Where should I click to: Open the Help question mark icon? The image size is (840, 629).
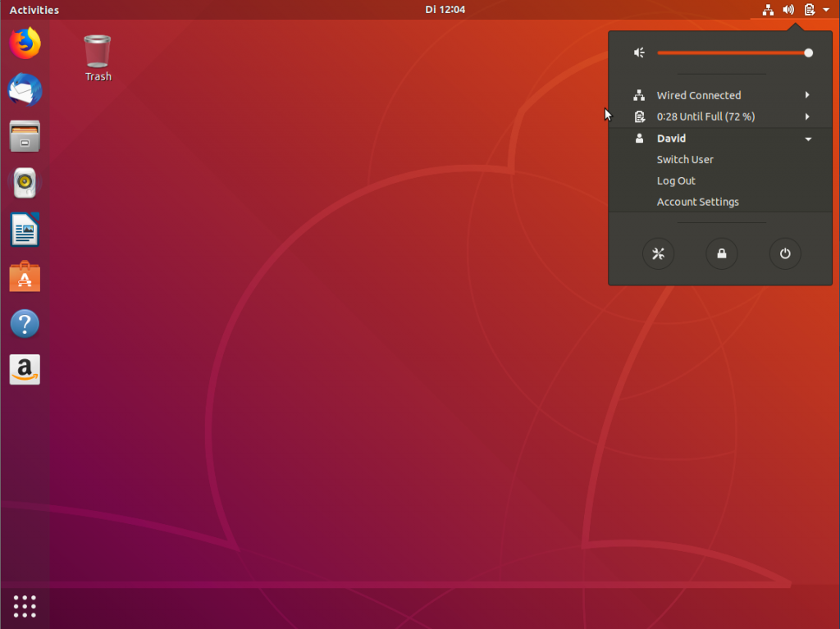click(25, 324)
